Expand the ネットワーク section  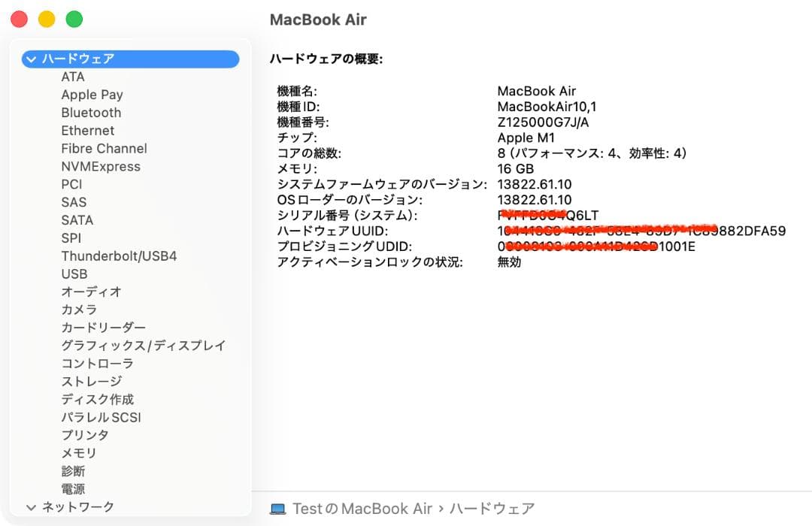coord(32,507)
